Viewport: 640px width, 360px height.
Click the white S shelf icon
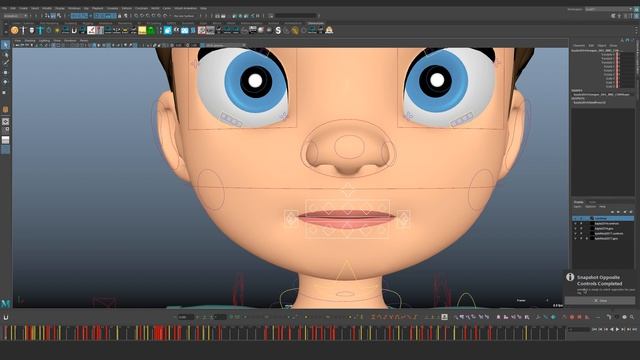[x=278, y=30]
